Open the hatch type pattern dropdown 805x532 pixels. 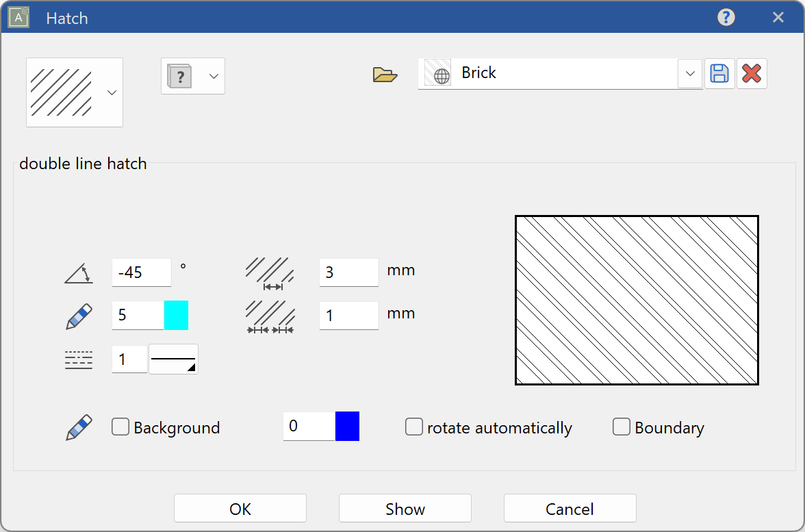112,92
